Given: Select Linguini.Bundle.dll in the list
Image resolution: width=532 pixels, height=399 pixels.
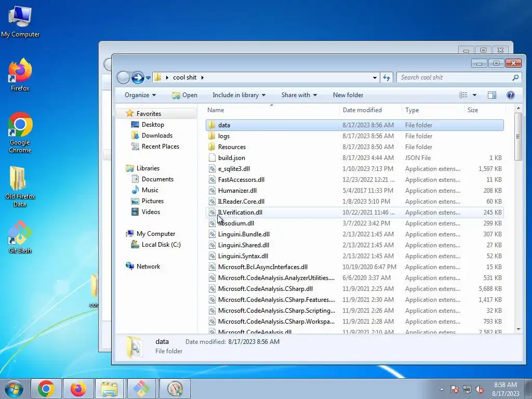Looking at the screenshot, I should pyautogui.click(x=354, y=234).
